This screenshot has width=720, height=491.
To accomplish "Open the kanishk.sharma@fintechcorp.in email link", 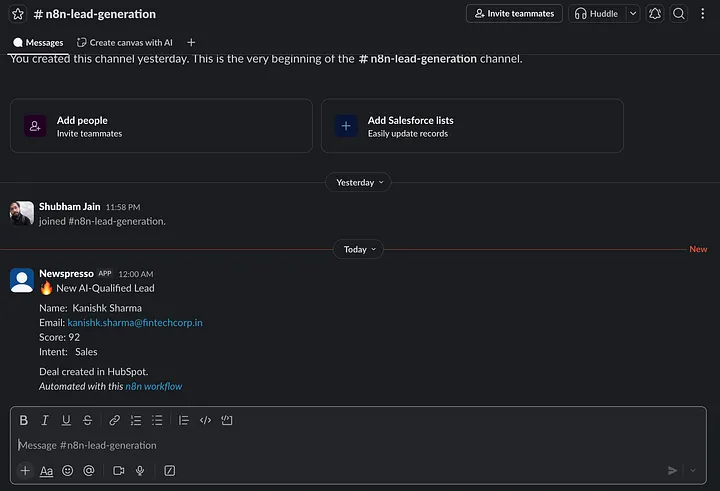I will tap(135, 323).
